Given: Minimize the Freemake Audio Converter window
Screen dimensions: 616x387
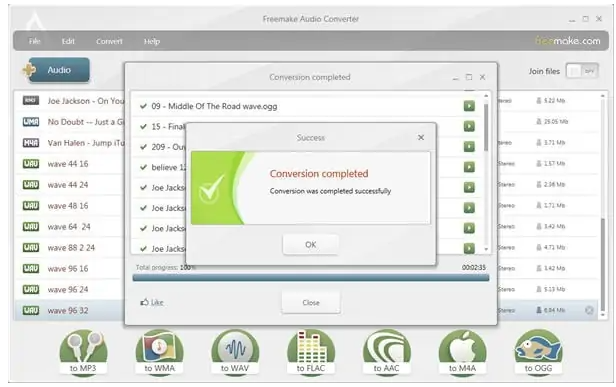Looking at the screenshot, I should [572, 19].
